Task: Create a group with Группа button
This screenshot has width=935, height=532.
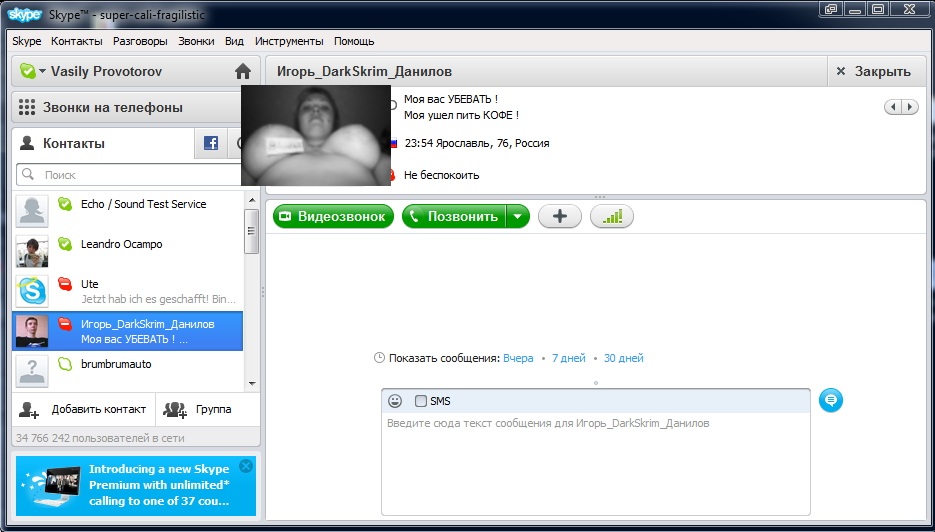Action: click(x=208, y=410)
